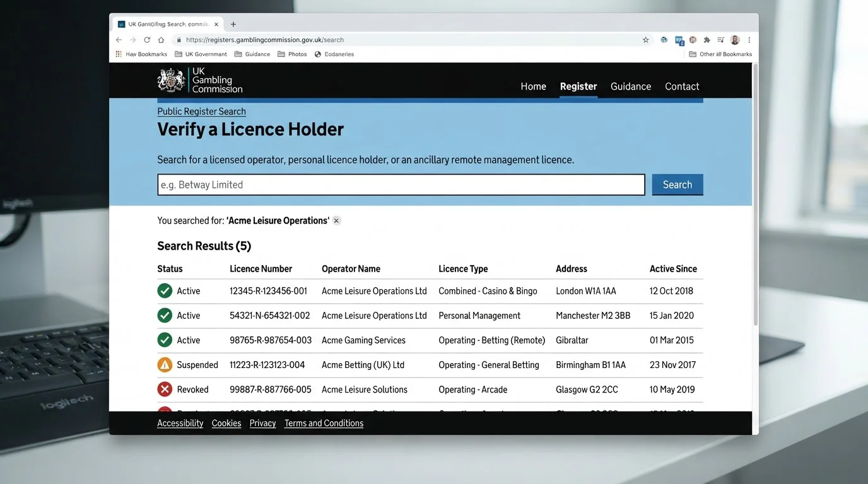Viewport: 868px width, 484px height.
Task: Follow the Public Register Search breadcrumb link
Action: (x=201, y=112)
